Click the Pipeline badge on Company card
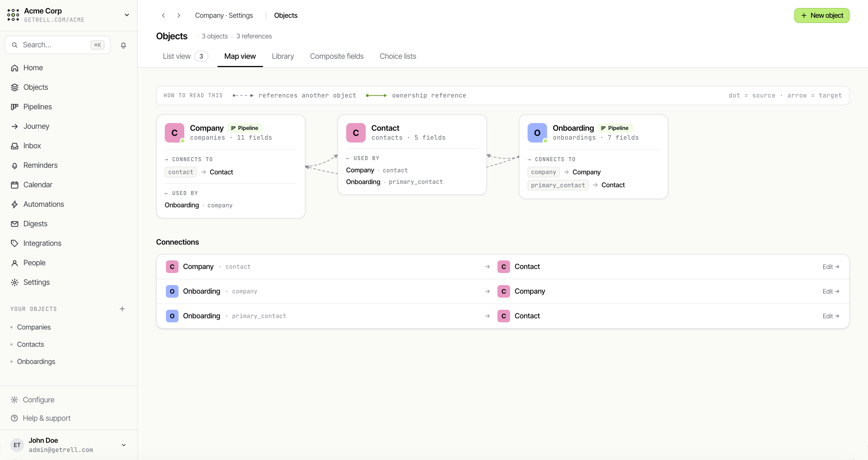868x460 pixels. point(245,128)
